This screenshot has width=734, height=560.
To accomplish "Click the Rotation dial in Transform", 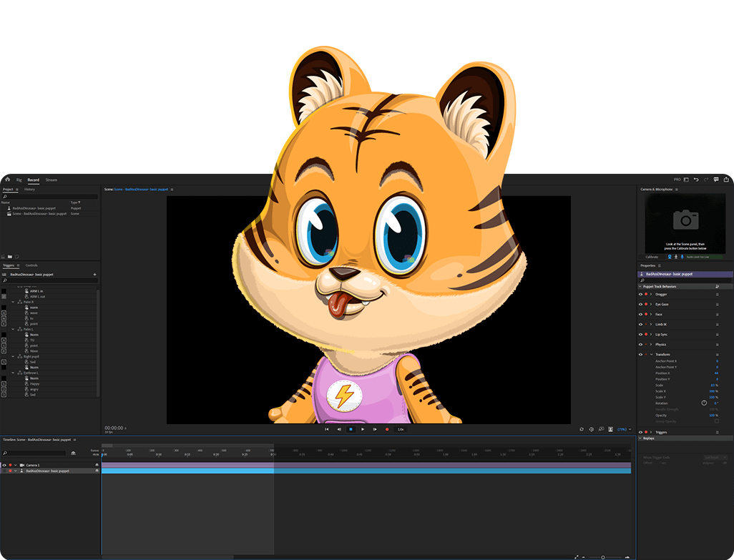I will point(704,403).
